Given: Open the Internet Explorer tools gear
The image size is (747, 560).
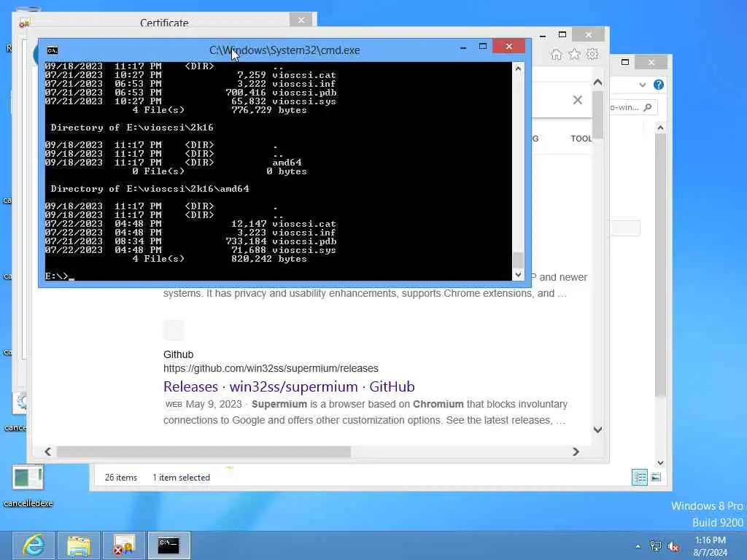Looking at the screenshot, I should click(x=592, y=54).
